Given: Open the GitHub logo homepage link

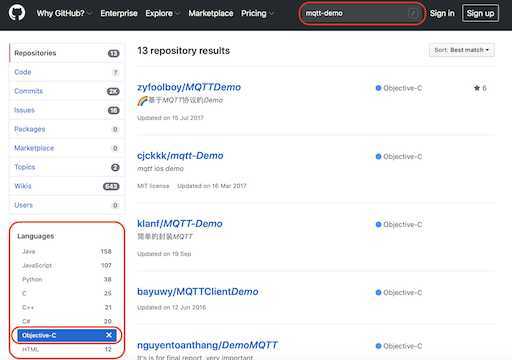Looking at the screenshot, I should point(17,13).
